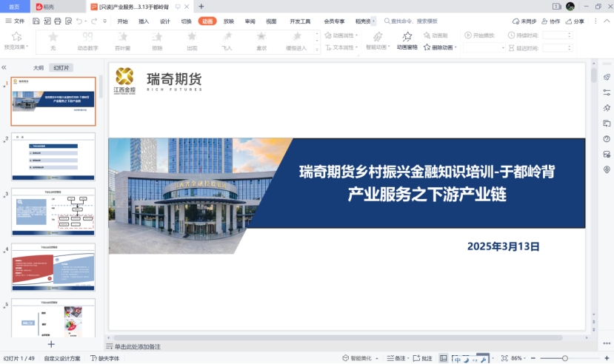The height and width of the screenshot is (364, 614).
Task: Open new document tab with plus button
Action: coord(201,6)
